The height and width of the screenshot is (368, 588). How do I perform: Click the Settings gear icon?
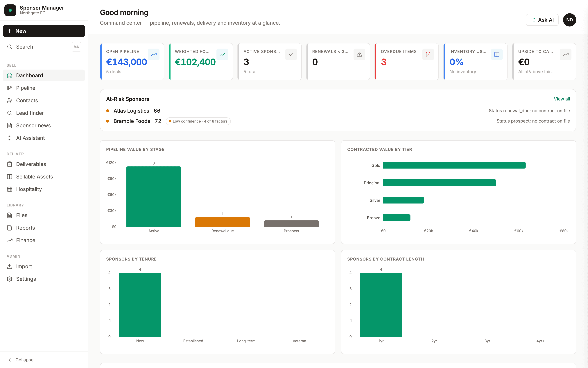pyautogui.click(x=10, y=279)
